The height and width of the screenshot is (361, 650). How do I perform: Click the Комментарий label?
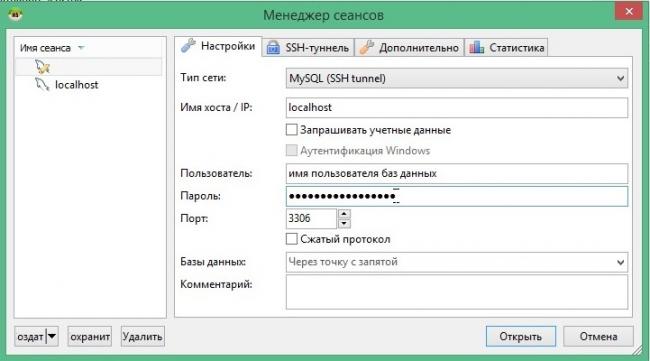tap(216, 284)
